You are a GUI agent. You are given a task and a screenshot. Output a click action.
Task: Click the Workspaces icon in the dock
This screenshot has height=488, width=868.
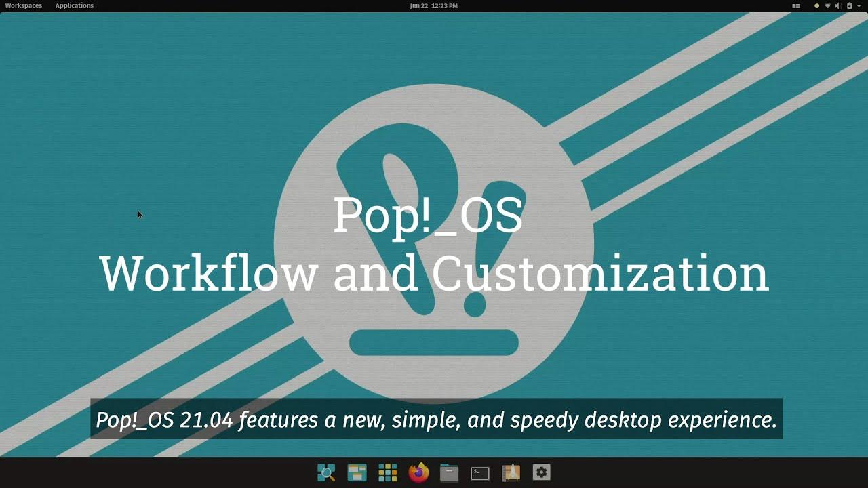pyautogui.click(x=357, y=472)
